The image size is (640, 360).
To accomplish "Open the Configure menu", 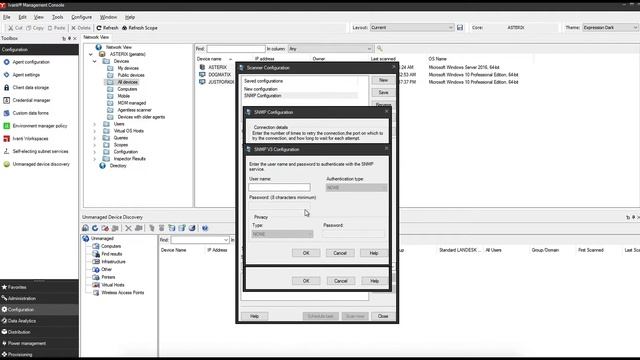I will [82, 17].
